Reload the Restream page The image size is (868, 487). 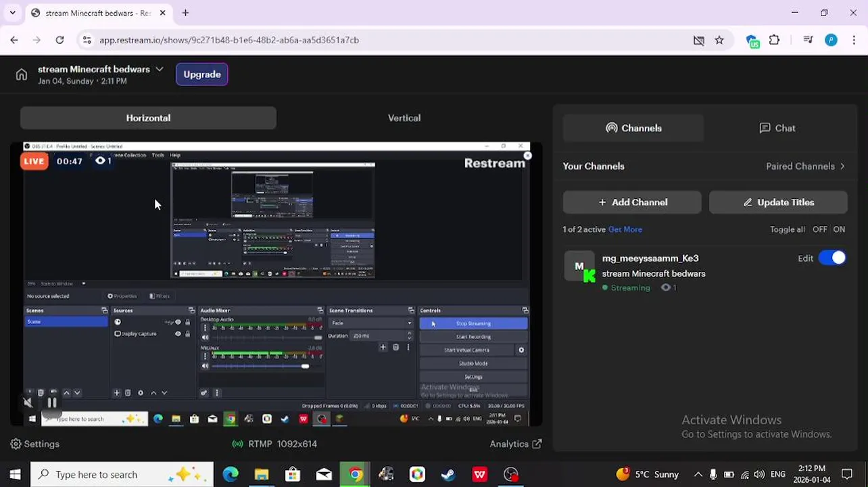(59, 40)
